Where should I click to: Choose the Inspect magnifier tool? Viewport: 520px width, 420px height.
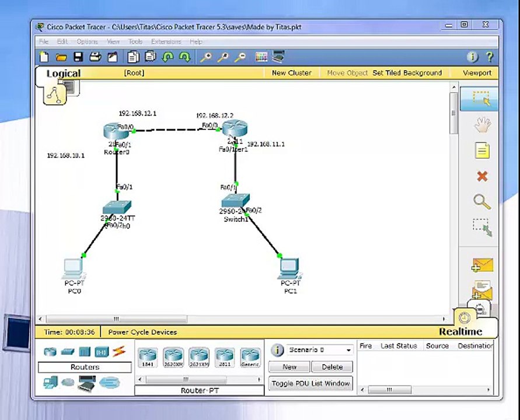tap(482, 202)
